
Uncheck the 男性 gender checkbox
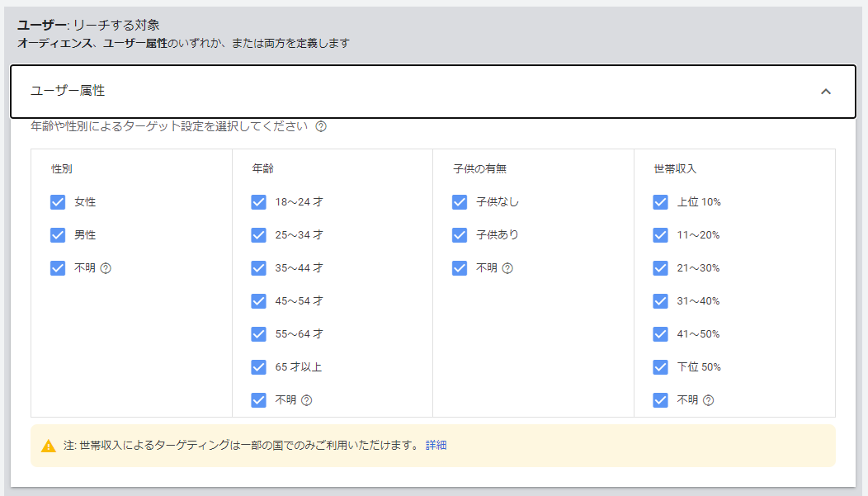58,235
